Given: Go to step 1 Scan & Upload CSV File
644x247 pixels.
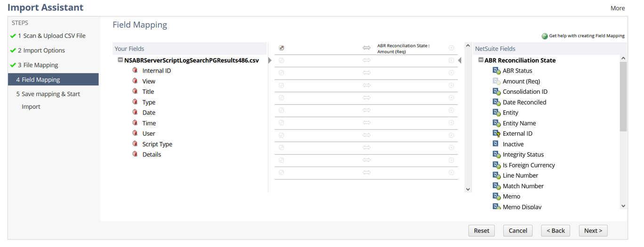Looking at the screenshot, I should tap(51, 36).
